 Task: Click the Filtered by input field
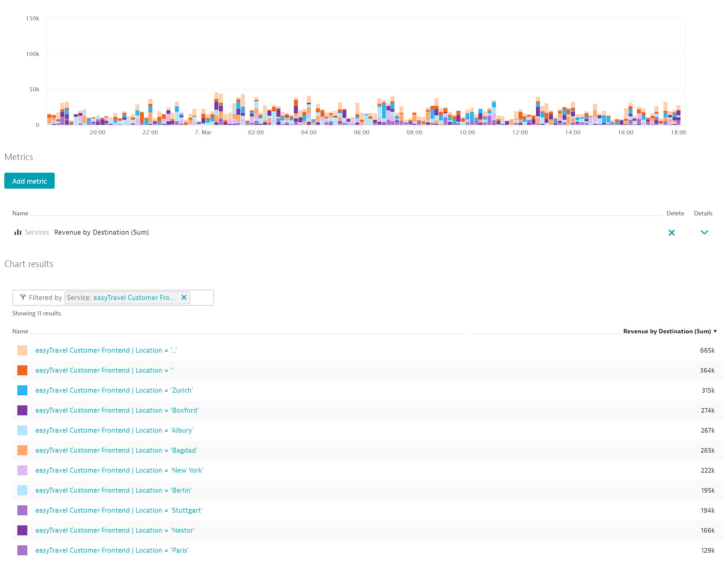coord(113,298)
